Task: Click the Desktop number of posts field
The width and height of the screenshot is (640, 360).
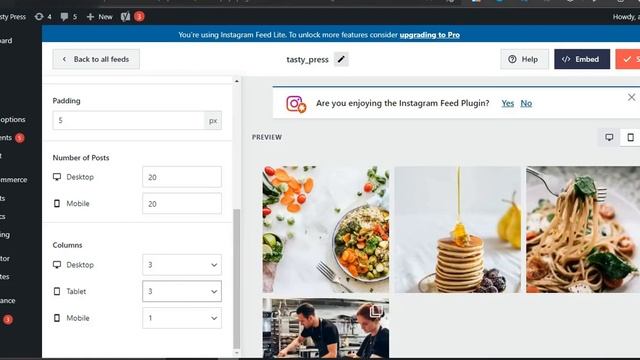Action: pos(182,177)
